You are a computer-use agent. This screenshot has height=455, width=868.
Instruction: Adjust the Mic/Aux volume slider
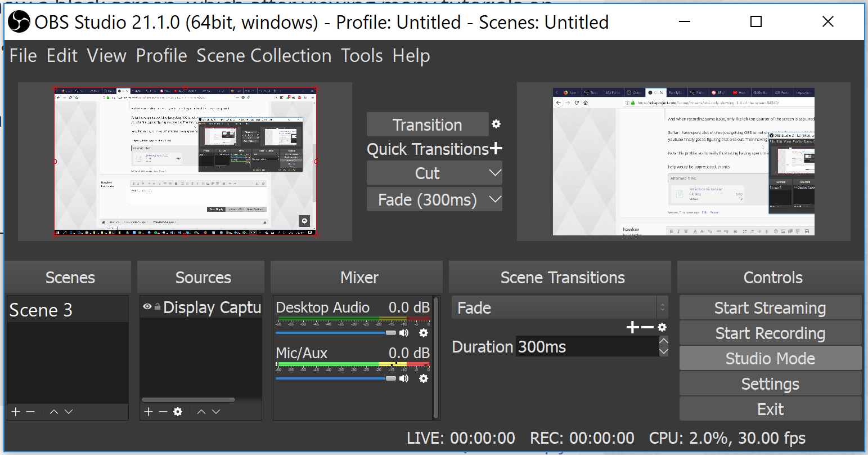[x=336, y=378]
